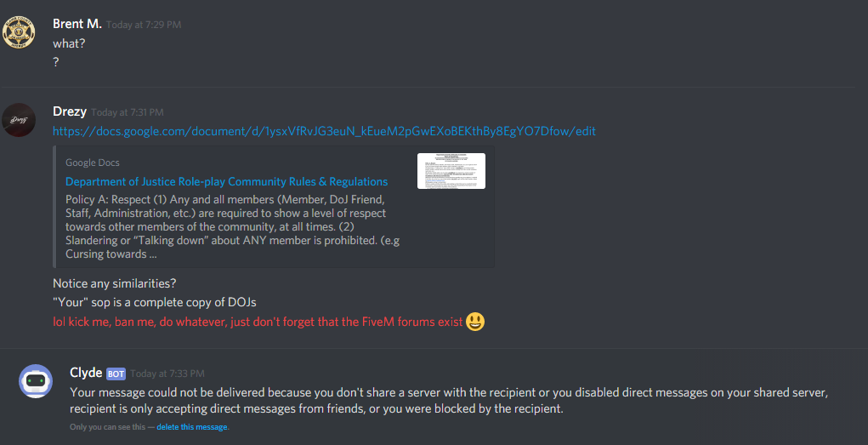Click Clyde's robot avatar icon
This screenshot has height=445, width=868.
[36, 380]
